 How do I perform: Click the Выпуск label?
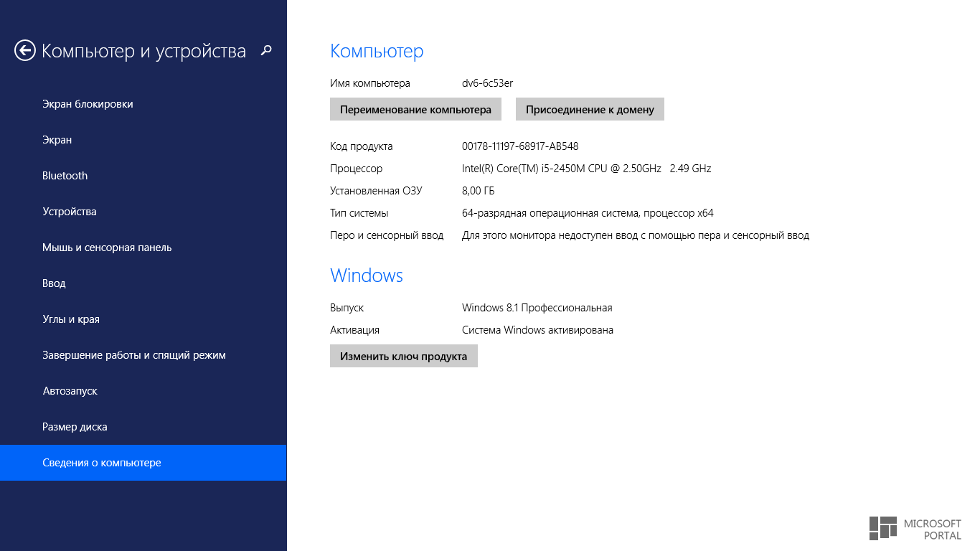(x=347, y=308)
